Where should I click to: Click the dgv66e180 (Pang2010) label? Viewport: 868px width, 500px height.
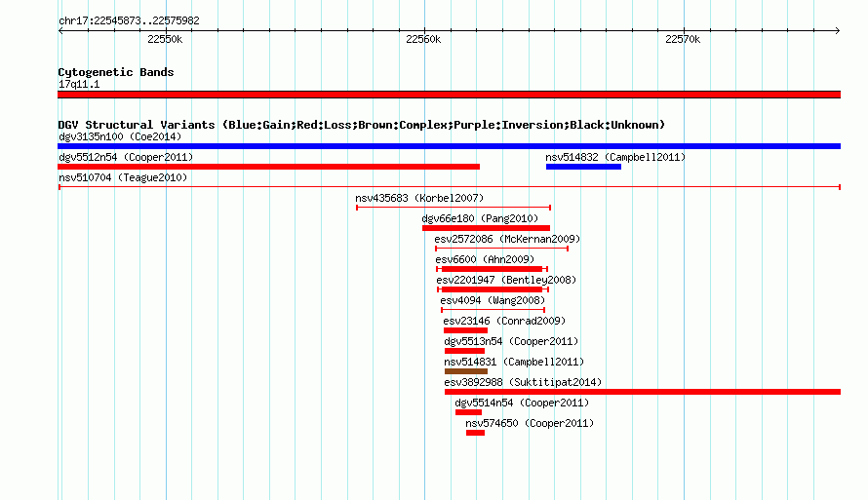pyautogui.click(x=480, y=218)
